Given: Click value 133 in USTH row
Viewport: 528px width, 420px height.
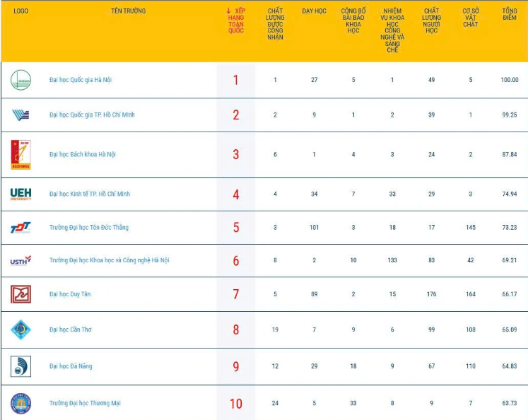Looking at the screenshot, I should 392,260.
